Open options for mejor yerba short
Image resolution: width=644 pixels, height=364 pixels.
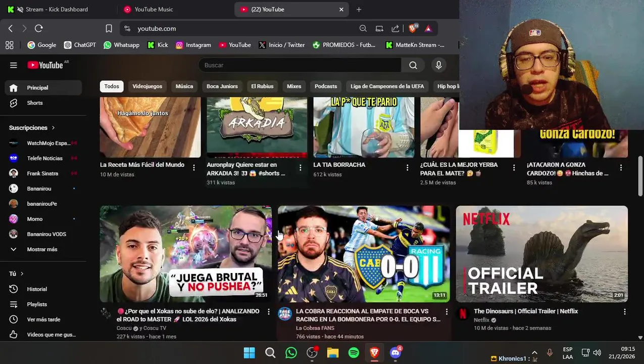point(514,167)
